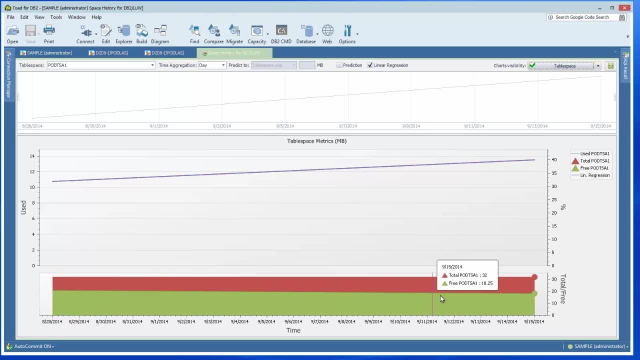Open the Tools menu
Image resolution: width=640 pixels, height=360 pixels.
pos(56,17)
